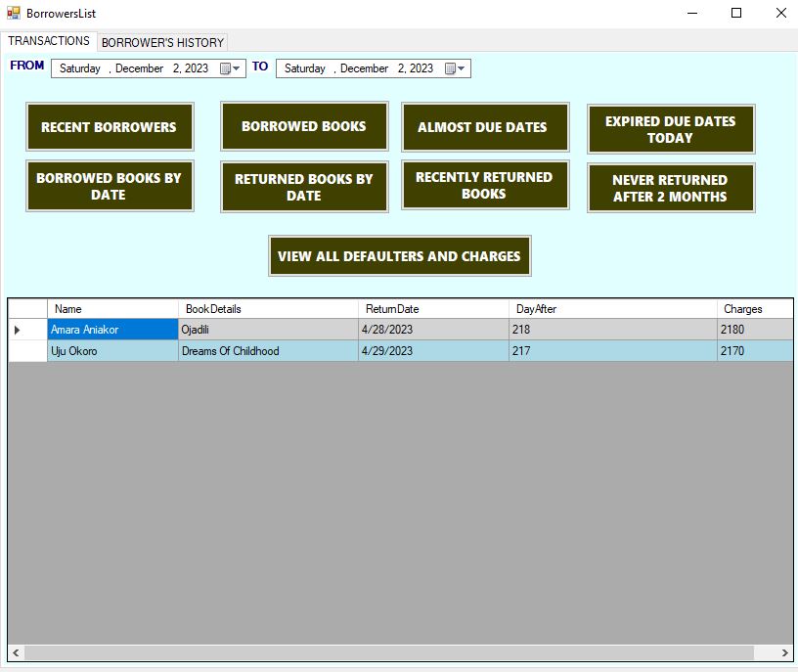Click the 217 DayAfter cell
798x672 pixels.
(x=613, y=351)
